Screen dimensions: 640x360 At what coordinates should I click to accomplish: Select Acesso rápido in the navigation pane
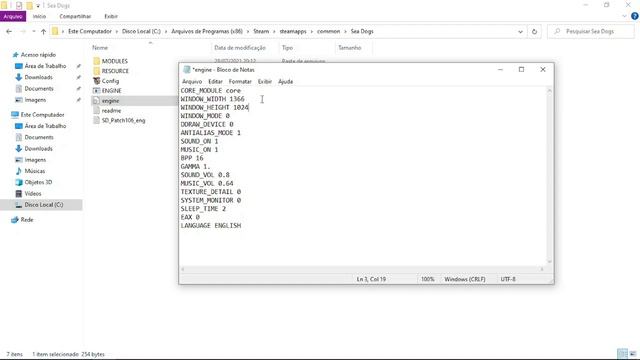(38, 55)
